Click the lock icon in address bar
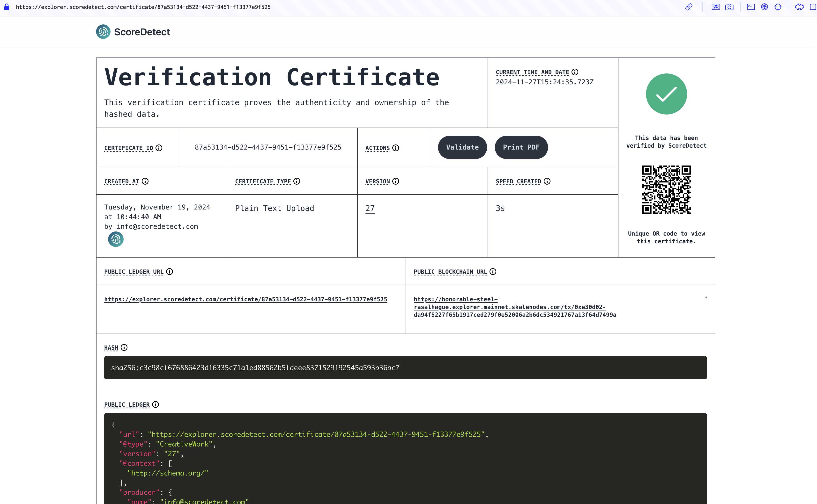This screenshot has width=817, height=504. [x=7, y=7]
